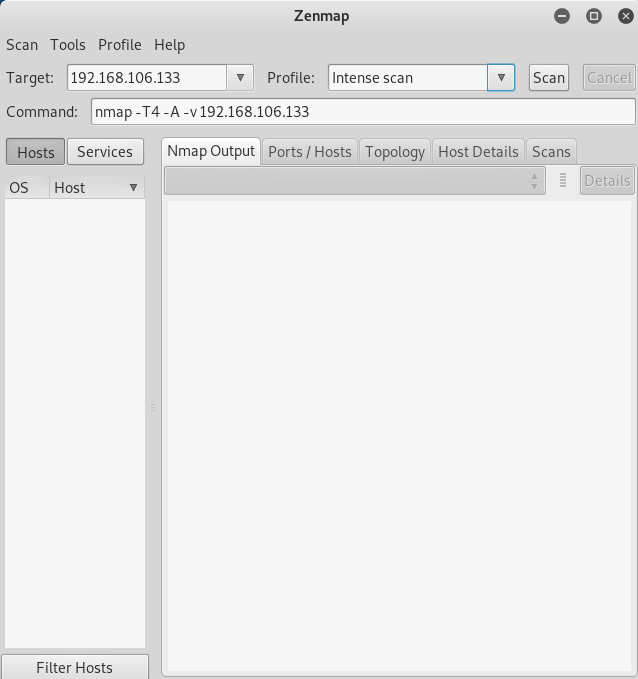Switch to the Ports / Hosts tab
Image resolution: width=638 pixels, height=679 pixels.
[310, 152]
